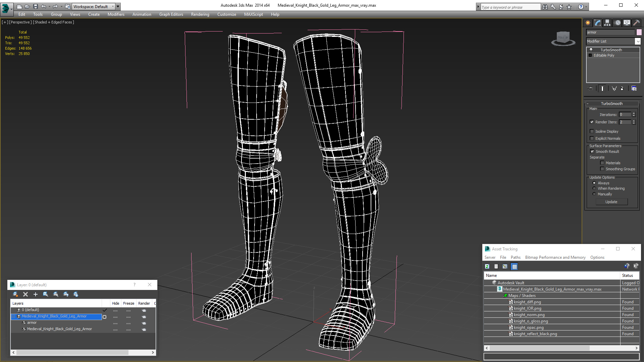Undo the last scene operation

pos(44,6)
